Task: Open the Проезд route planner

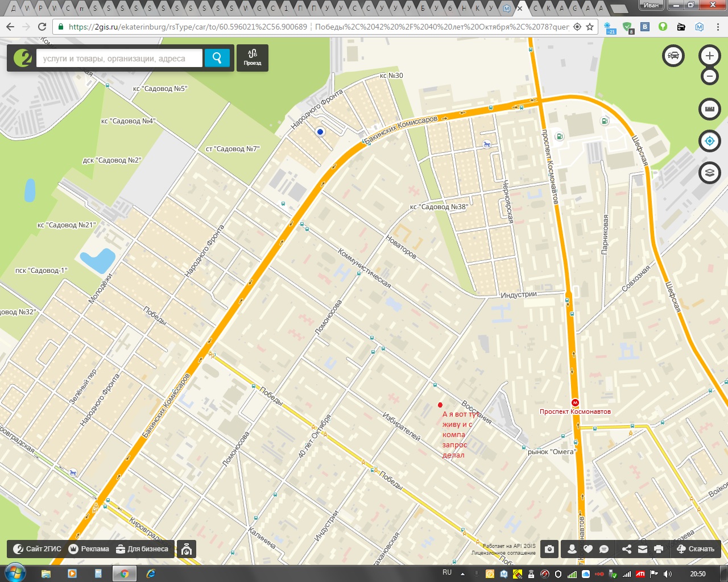Action: coord(253,58)
